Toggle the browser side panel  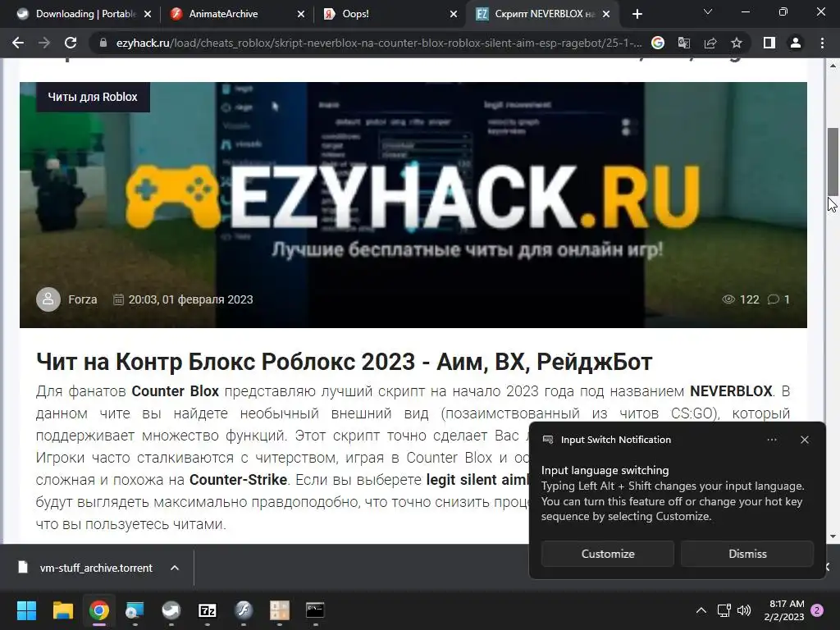(769, 43)
